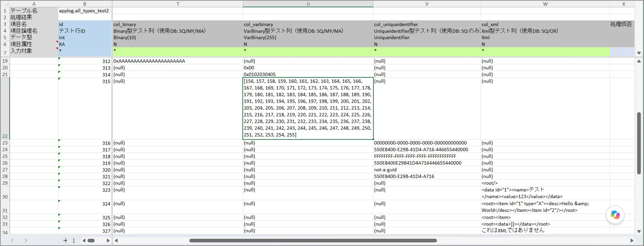Open the sheet options dots menu

point(74,241)
